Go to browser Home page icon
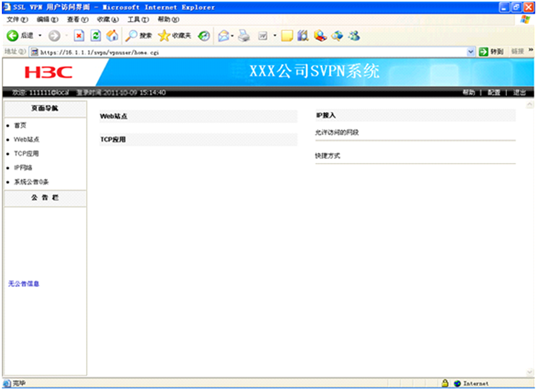The height and width of the screenshot is (392, 539). click(x=112, y=35)
